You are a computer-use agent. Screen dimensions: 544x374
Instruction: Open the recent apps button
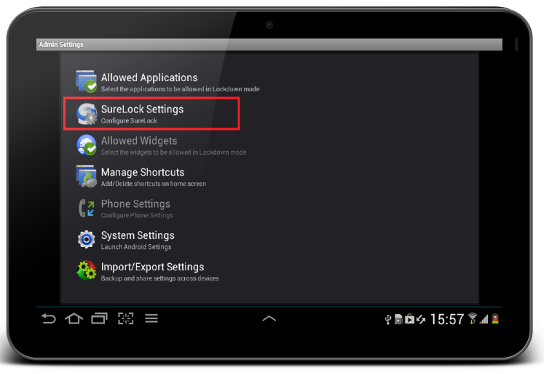click(99, 318)
